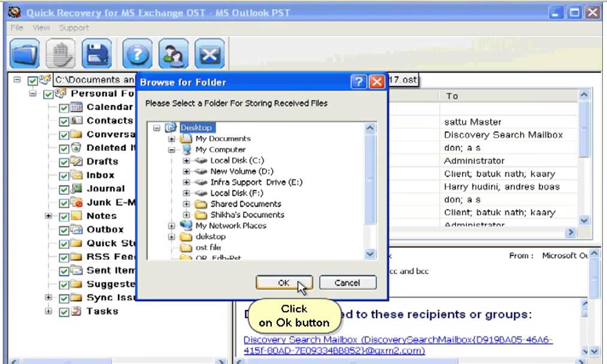Click the Inbox folder icon
607x364 pixels.
(x=77, y=175)
